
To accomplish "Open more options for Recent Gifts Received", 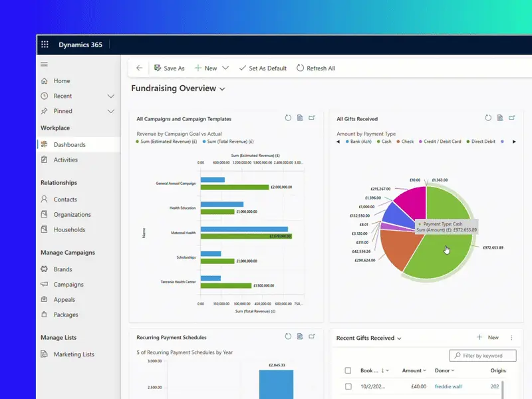I will [x=511, y=338].
